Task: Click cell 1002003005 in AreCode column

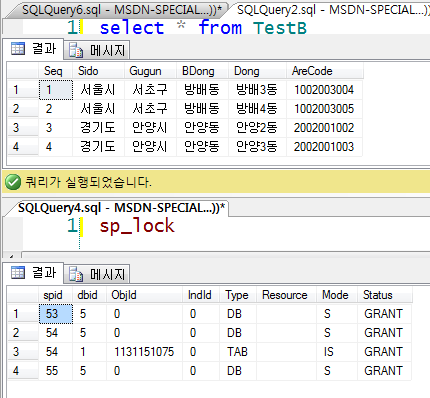Action: coord(324,109)
